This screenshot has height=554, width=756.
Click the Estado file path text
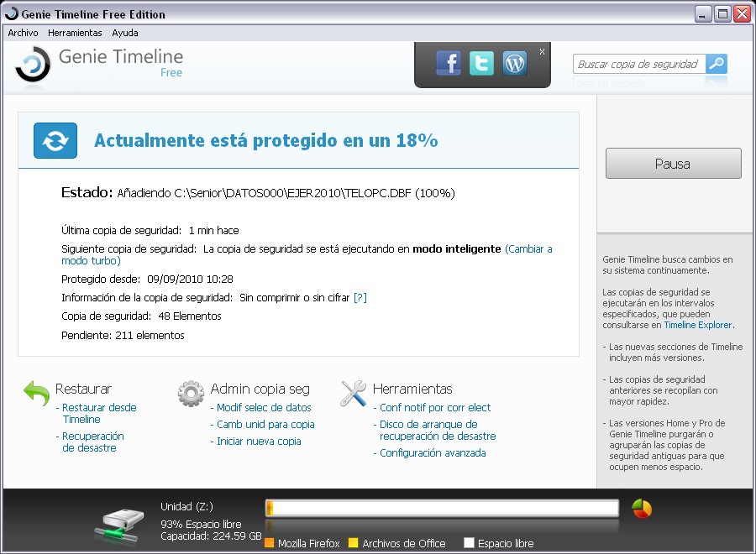click(286, 193)
